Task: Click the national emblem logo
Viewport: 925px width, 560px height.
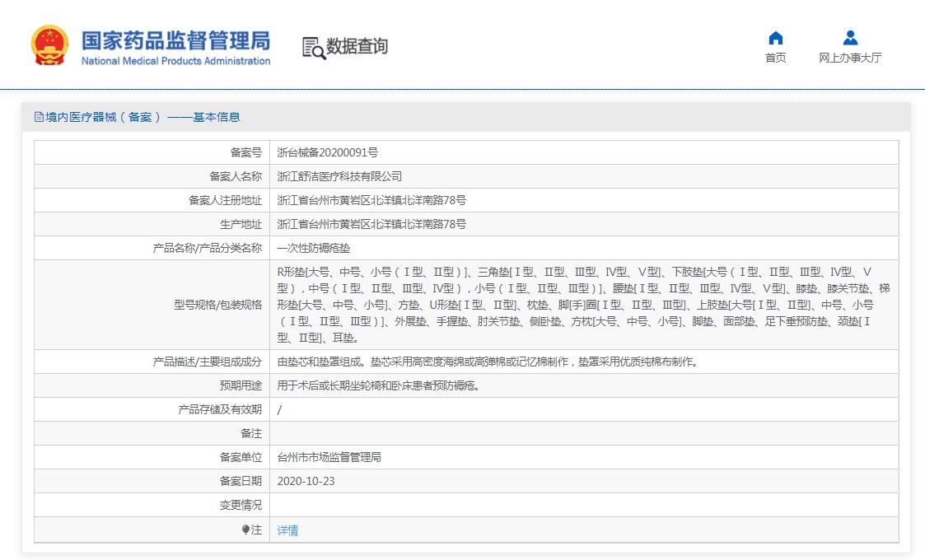Action: pyautogui.click(x=49, y=45)
